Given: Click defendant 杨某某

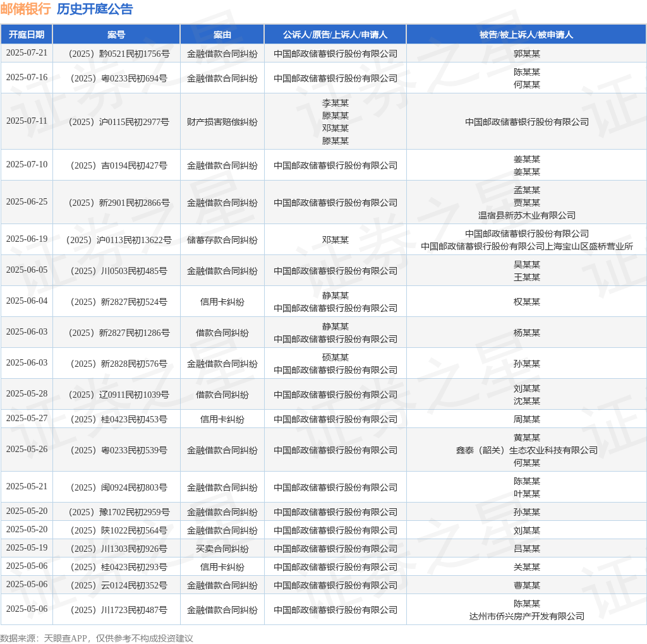Looking at the screenshot, I should 526,333.
